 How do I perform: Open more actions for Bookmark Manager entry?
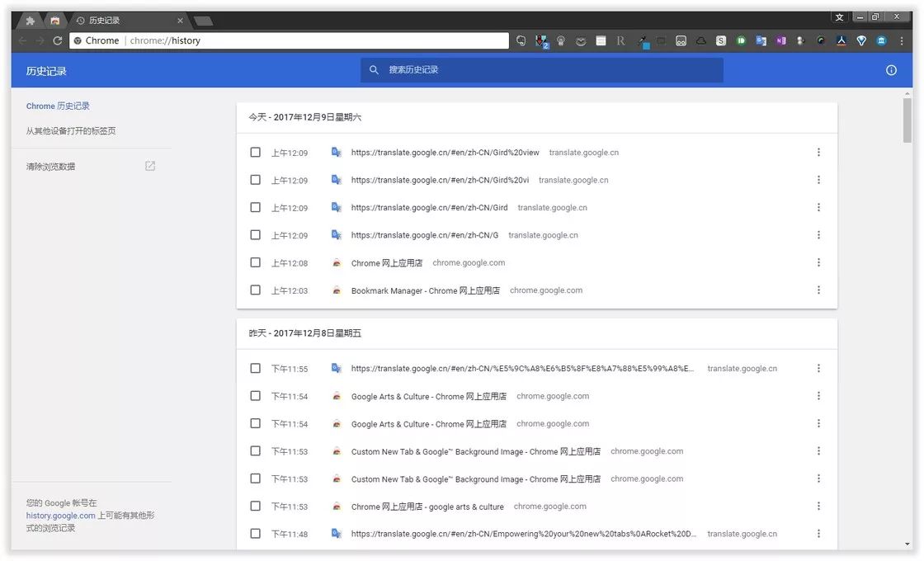(818, 290)
